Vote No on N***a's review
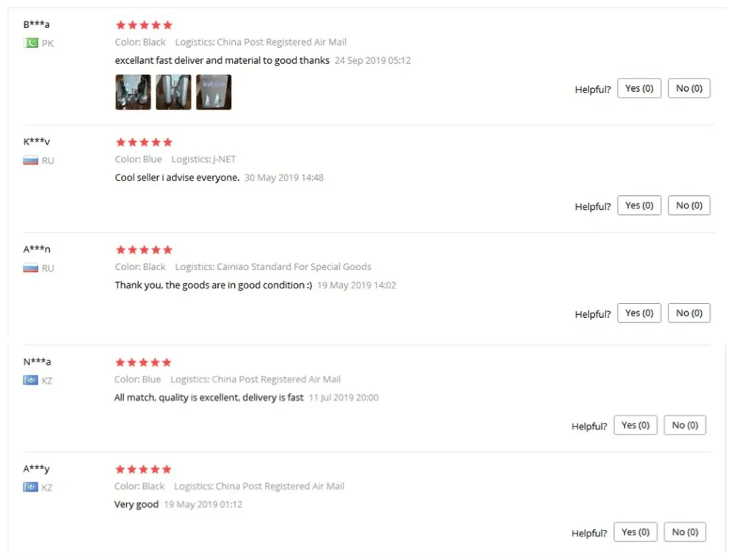The width and height of the screenshot is (734, 560). 685,425
